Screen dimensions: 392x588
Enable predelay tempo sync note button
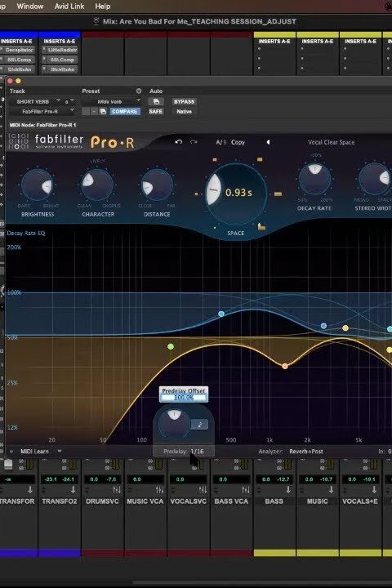click(x=199, y=424)
